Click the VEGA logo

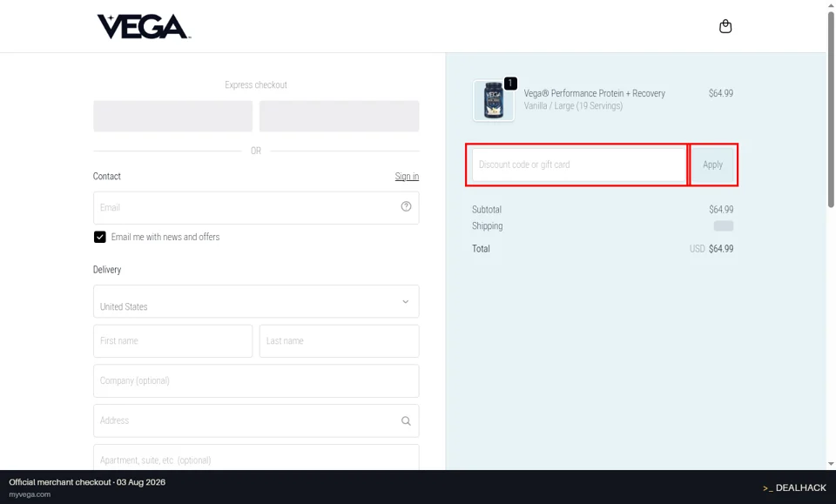[x=144, y=27]
